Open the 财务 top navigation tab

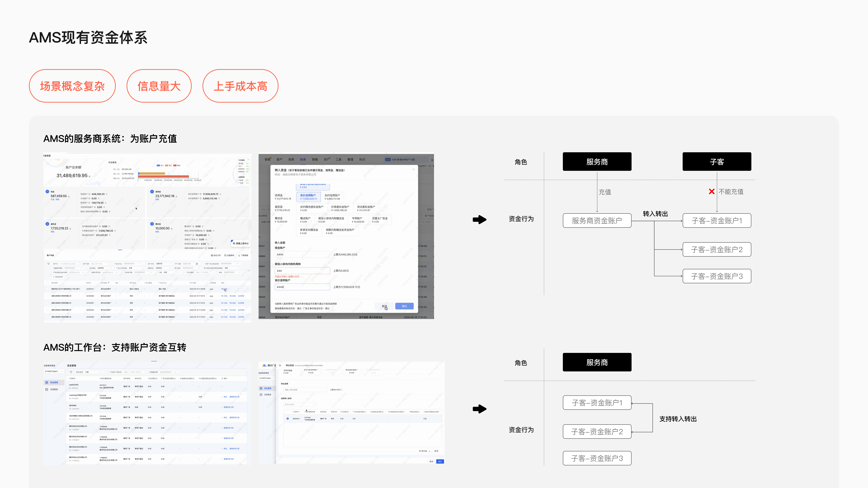pos(303,160)
